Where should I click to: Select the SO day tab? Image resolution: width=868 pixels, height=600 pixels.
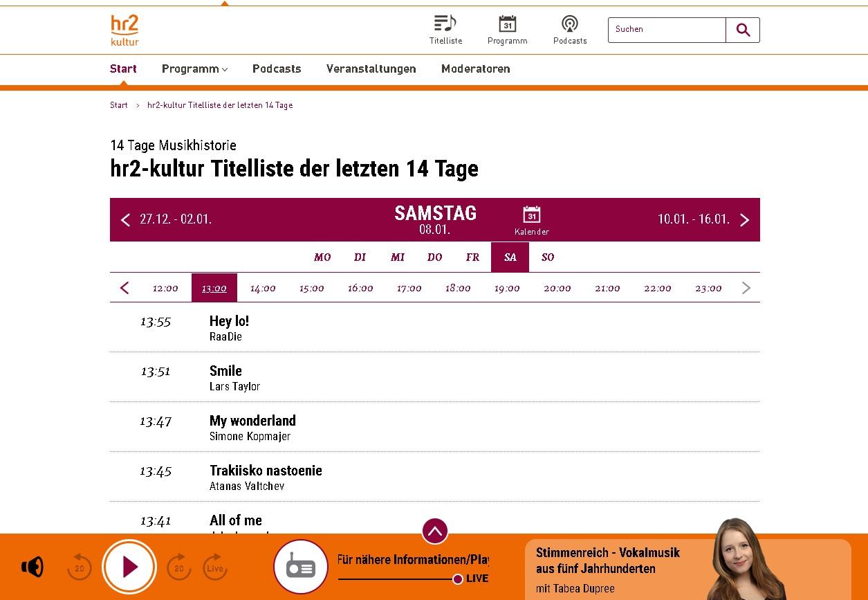pos(548,257)
